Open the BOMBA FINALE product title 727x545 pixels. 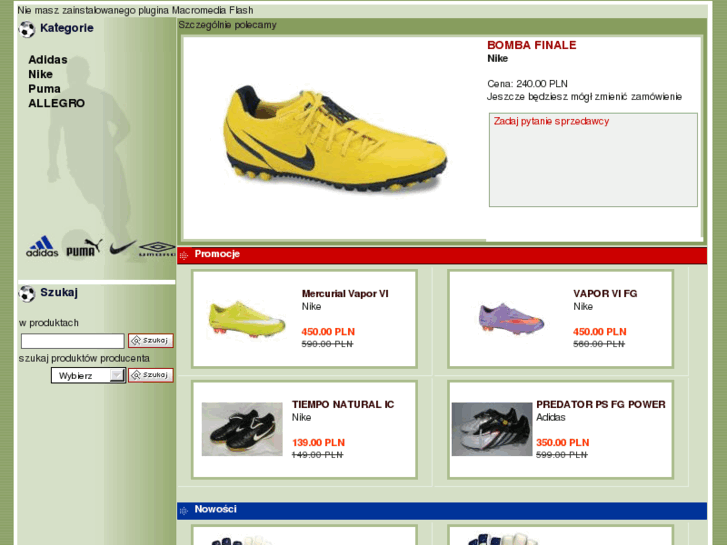pyautogui.click(x=531, y=45)
